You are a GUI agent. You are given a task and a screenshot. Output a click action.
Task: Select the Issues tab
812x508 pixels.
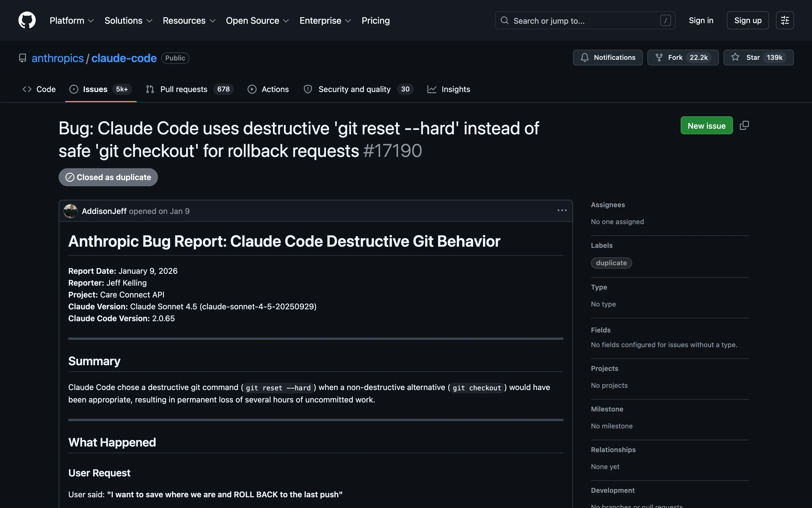coord(100,89)
